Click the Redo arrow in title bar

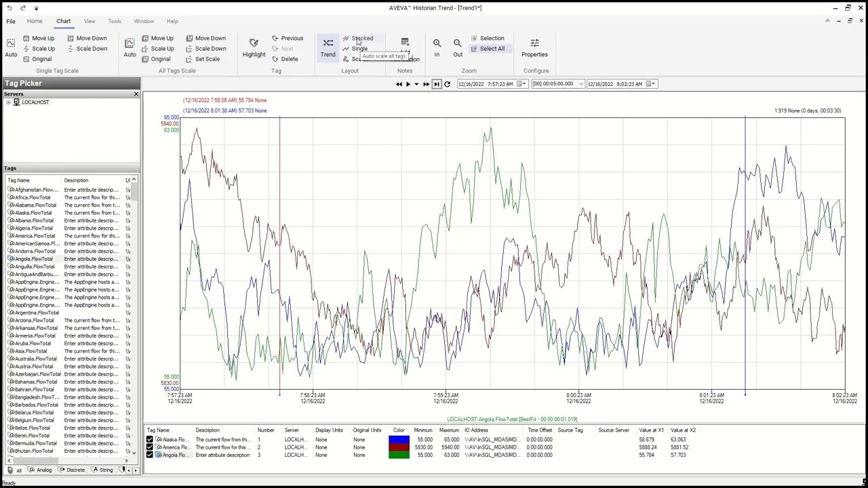(23, 7)
